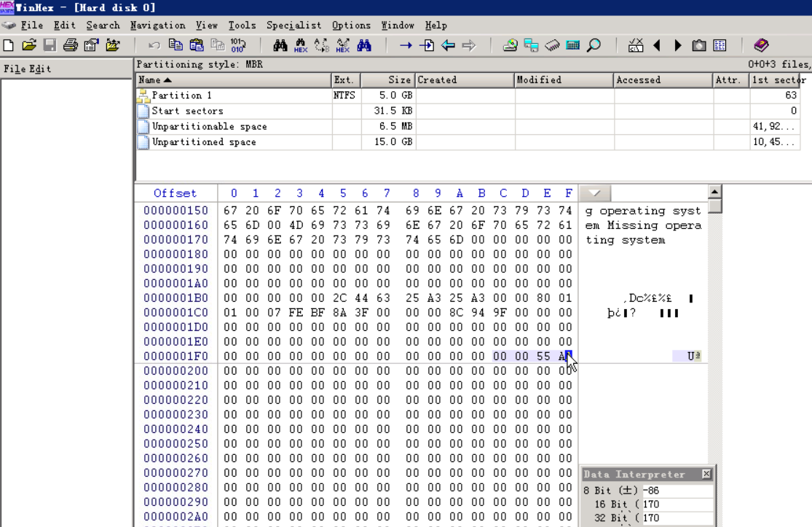
Task: Click the Save sectors floppy icon
Action: tap(50, 46)
